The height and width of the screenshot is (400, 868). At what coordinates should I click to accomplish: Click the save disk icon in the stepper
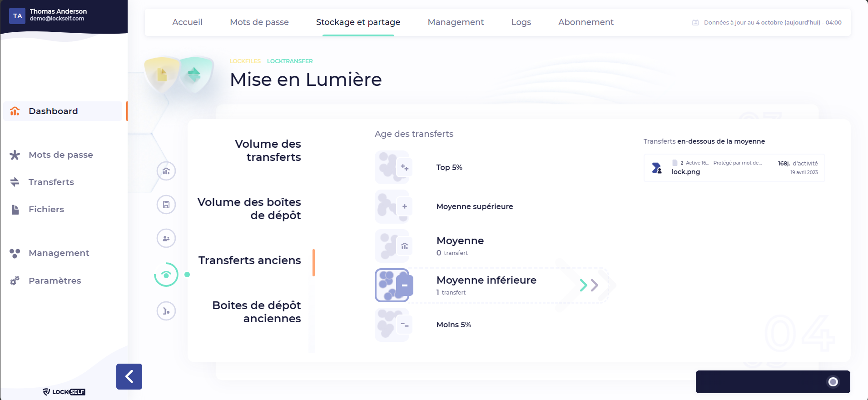tap(166, 205)
